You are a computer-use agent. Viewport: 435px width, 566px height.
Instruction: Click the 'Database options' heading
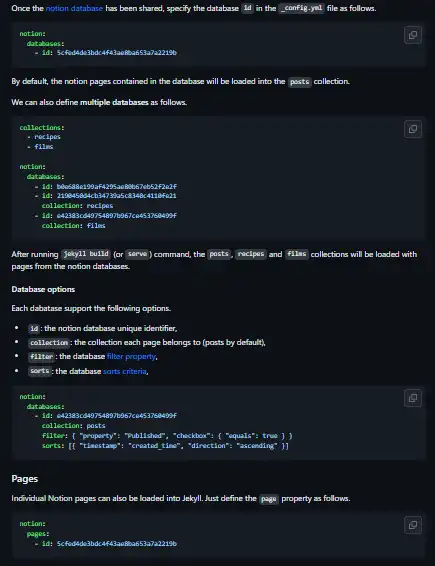click(43, 289)
